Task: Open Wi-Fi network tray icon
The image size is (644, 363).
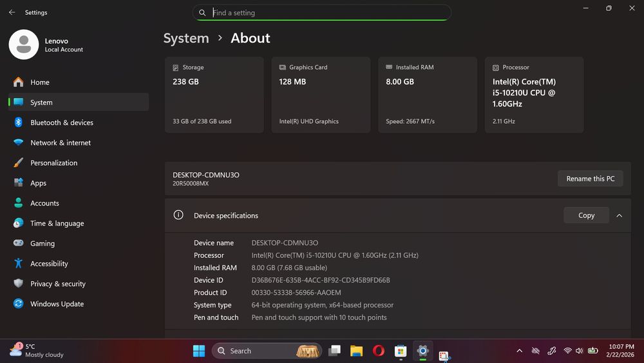Action: tap(567, 351)
